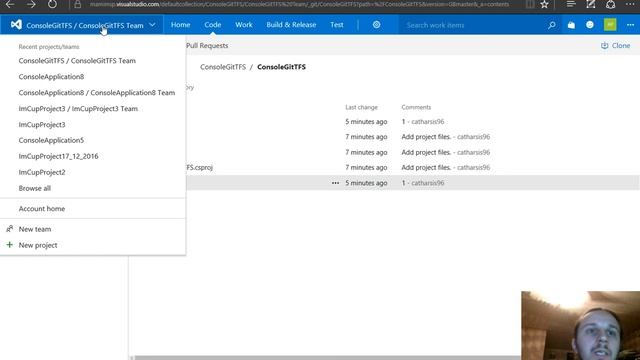640x360 pixels.
Task: Open the Work hub
Action: (x=244, y=25)
